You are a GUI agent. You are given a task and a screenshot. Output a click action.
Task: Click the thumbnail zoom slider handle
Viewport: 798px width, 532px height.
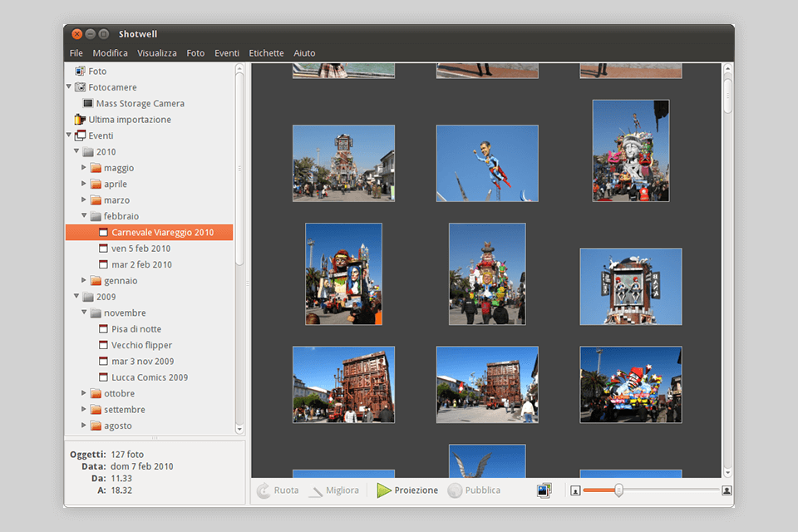click(x=618, y=490)
